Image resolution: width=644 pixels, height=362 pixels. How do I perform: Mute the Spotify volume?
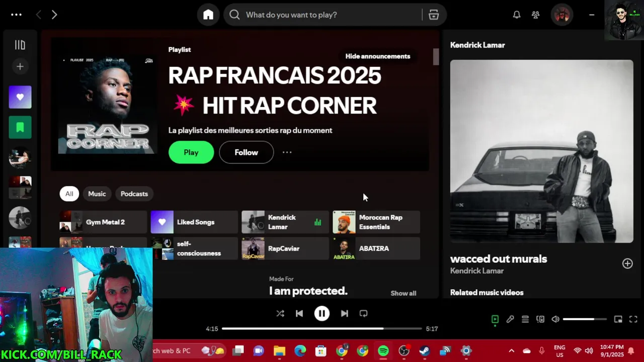[555, 319]
